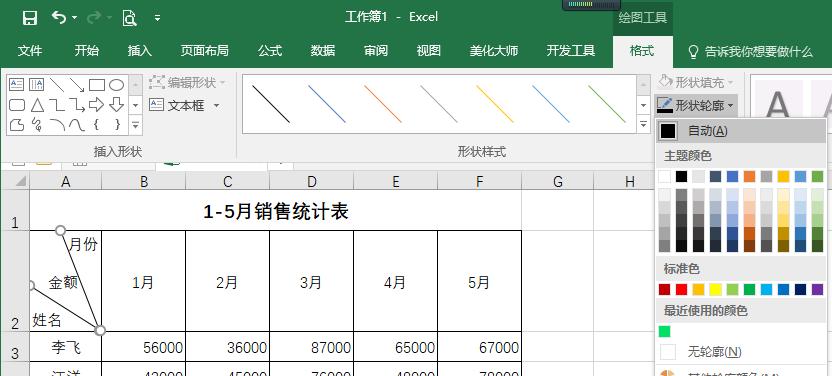
Task: Pick the black theme color swatch
Action: coord(682,177)
